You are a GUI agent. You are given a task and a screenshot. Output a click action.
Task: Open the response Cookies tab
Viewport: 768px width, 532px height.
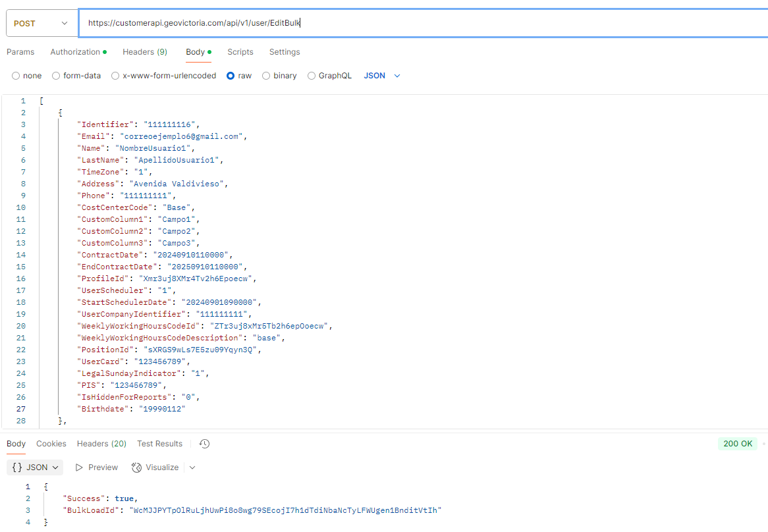[51, 444]
